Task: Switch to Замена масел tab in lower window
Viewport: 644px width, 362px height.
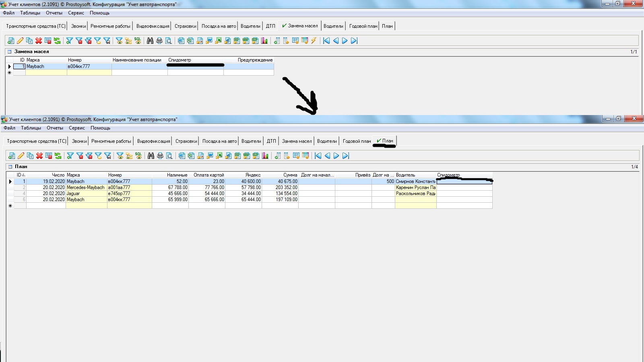Action: pyautogui.click(x=297, y=141)
